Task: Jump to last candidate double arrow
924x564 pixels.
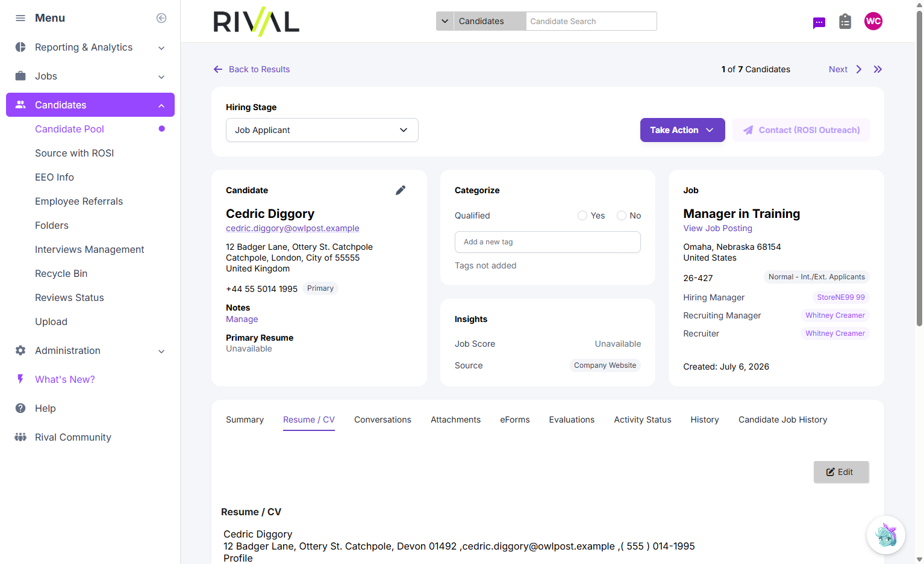Action: [878, 69]
